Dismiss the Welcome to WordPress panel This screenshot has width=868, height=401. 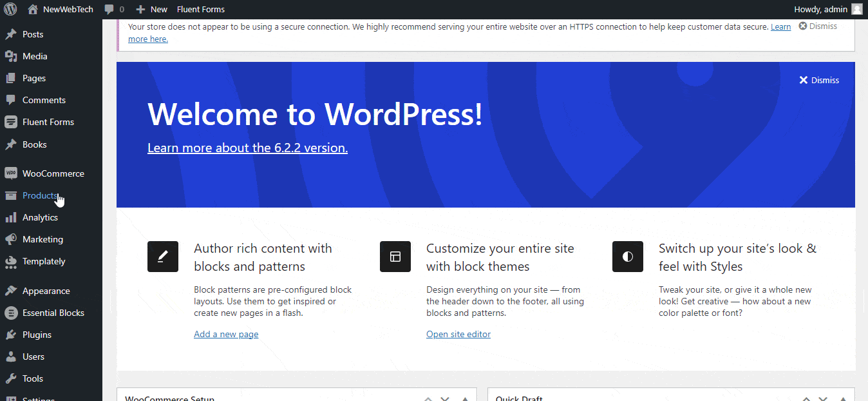[819, 80]
